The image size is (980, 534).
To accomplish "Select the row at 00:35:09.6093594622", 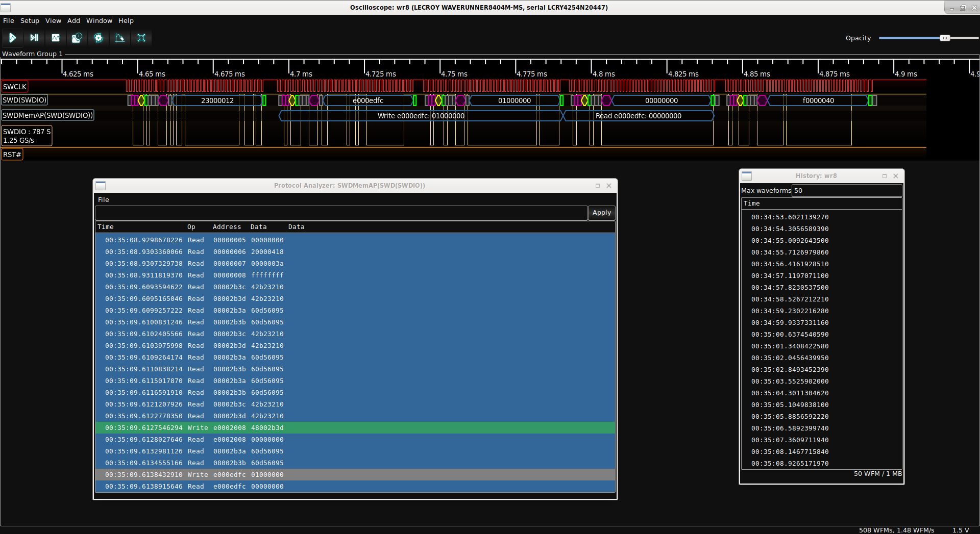I will [355, 287].
